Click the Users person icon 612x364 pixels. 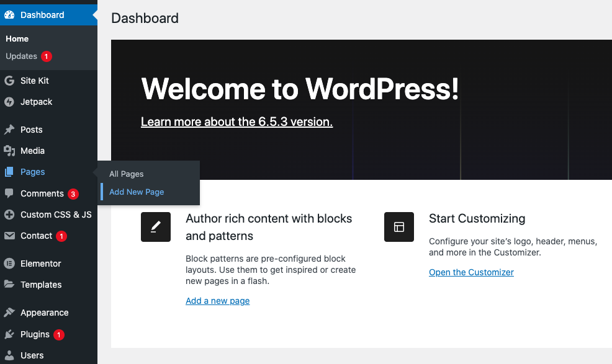pyautogui.click(x=9, y=355)
